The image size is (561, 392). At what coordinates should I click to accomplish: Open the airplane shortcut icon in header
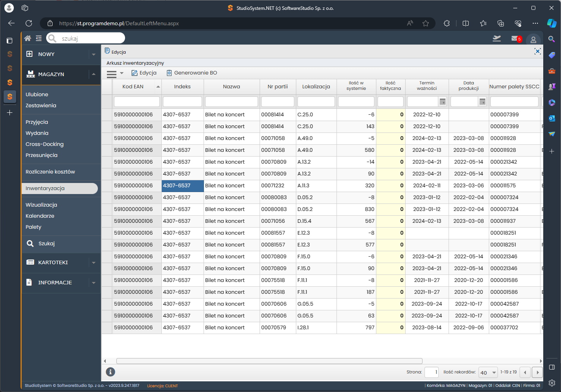(497, 38)
